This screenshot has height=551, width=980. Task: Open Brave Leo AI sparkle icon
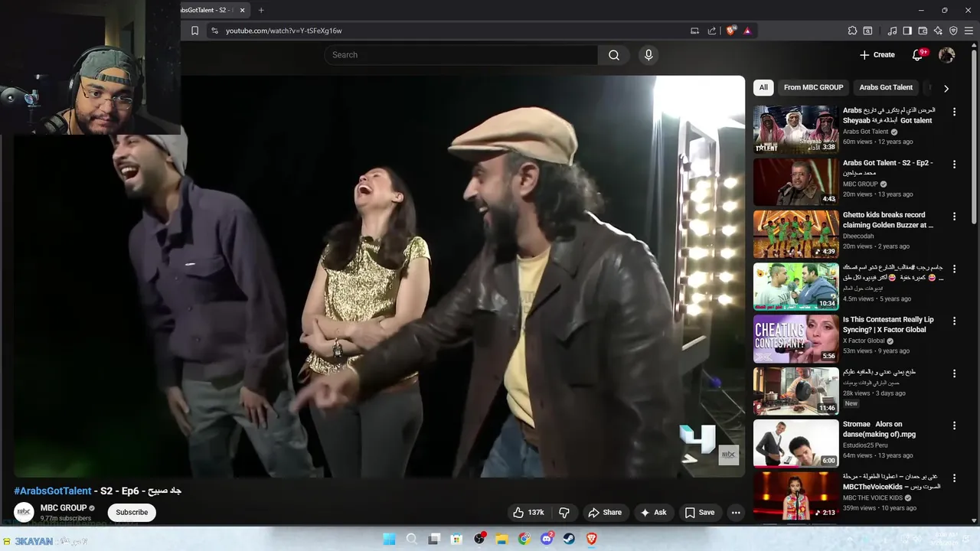[938, 31]
